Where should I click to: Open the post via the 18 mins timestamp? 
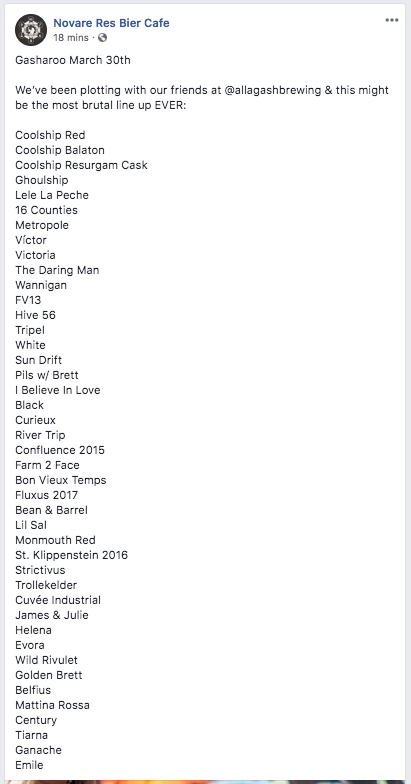71,38
